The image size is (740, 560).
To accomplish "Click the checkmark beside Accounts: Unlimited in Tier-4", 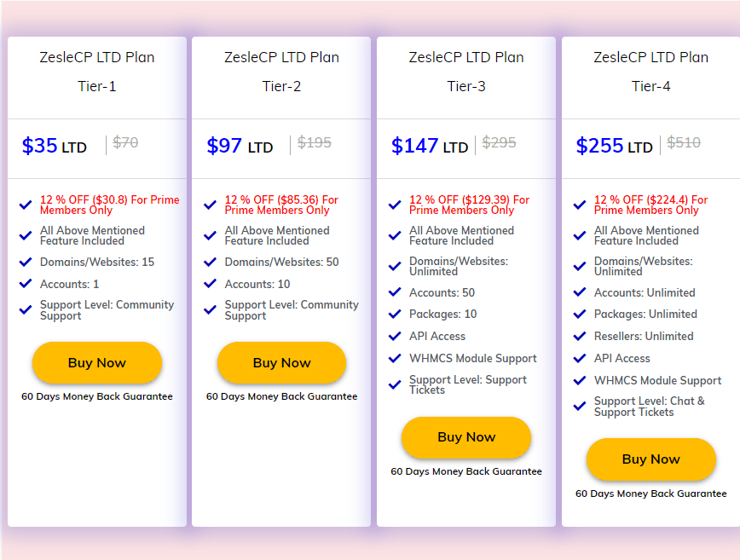I will [x=580, y=292].
